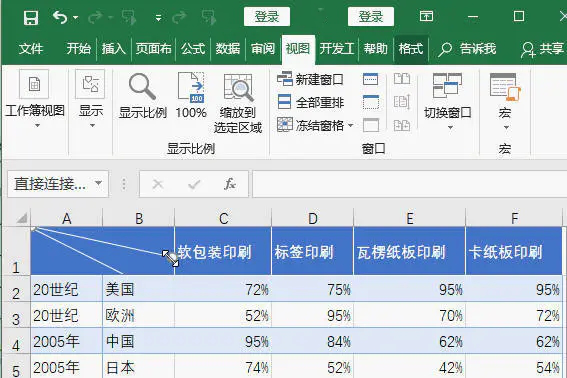Select column A header
Viewport: 567px width, 378px height.
pos(67,218)
